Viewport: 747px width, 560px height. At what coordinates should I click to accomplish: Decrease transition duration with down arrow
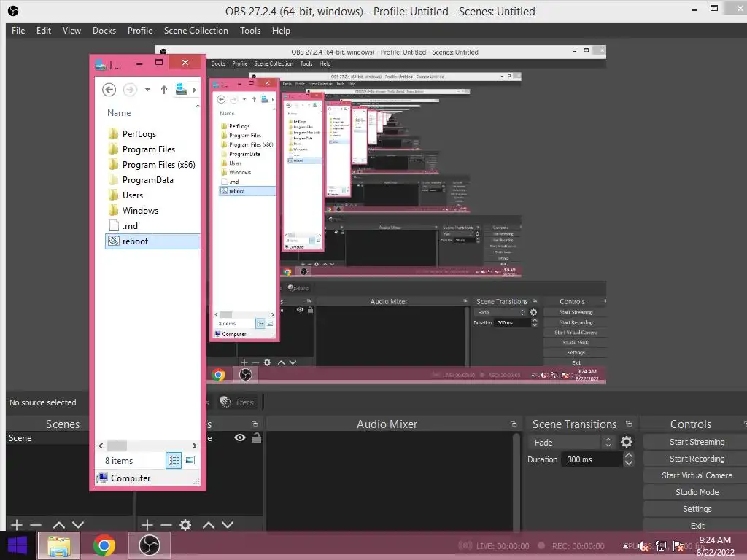[x=629, y=463]
